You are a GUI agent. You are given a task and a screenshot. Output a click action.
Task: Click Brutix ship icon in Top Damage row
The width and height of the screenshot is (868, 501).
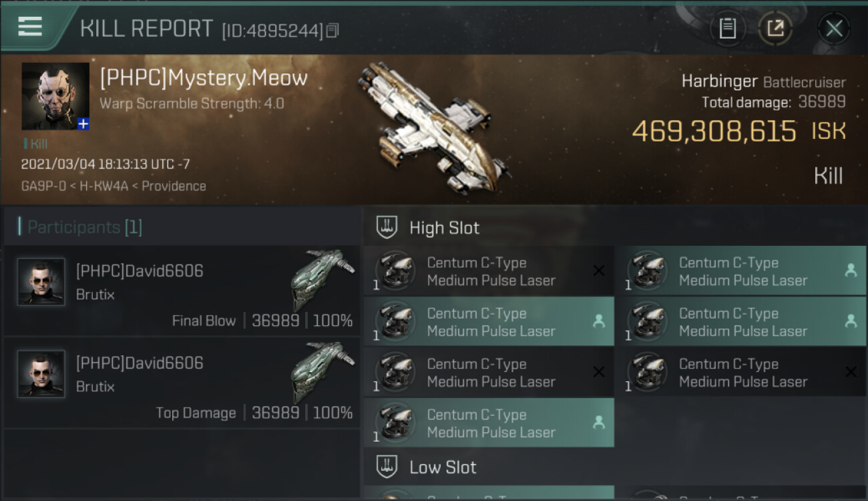(323, 369)
